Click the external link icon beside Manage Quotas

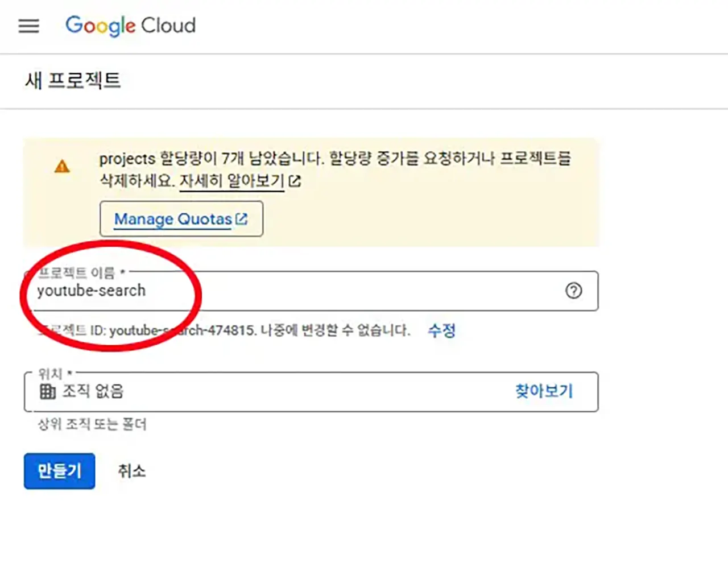coord(243,218)
